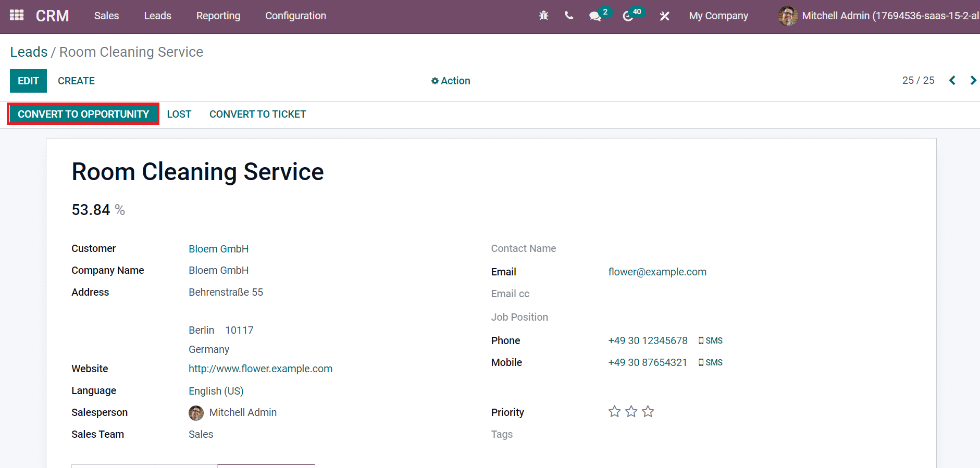Set priority to first star
This screenshot has width=980, height=468.
614,412
